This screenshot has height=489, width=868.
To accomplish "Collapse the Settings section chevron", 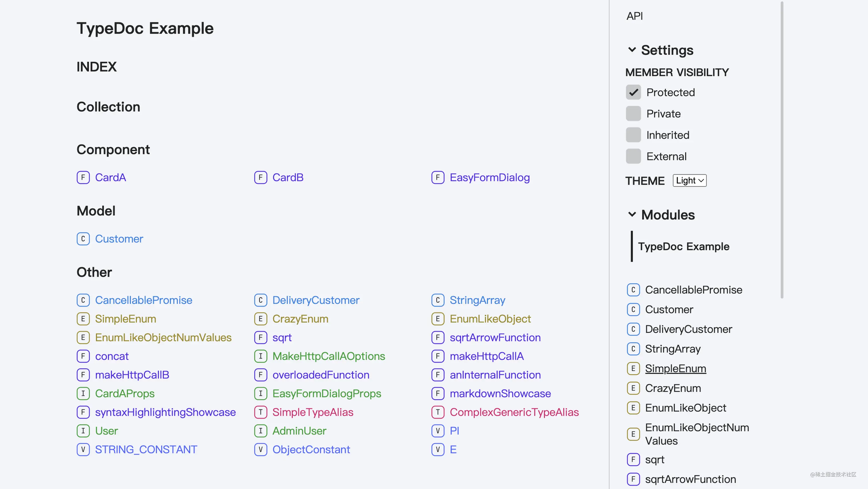I will coord(632,50).
